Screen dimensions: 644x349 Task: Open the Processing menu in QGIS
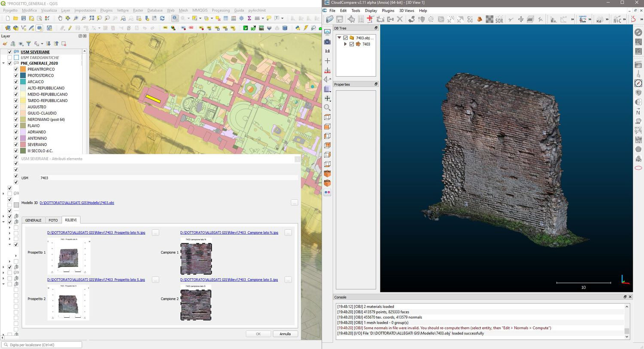[220, 10]
